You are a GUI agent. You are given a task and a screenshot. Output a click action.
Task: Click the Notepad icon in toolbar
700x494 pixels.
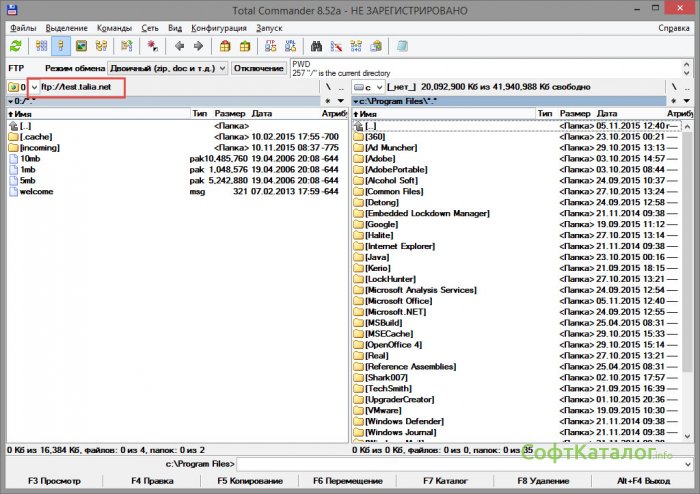coord(402,46)
